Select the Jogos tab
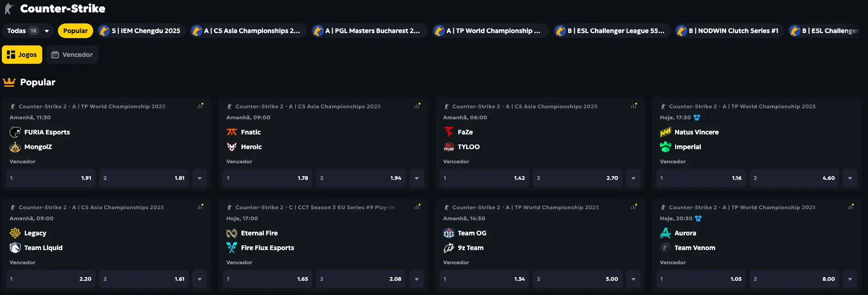Viewport: 868px width, 295px height. point(22,55)
